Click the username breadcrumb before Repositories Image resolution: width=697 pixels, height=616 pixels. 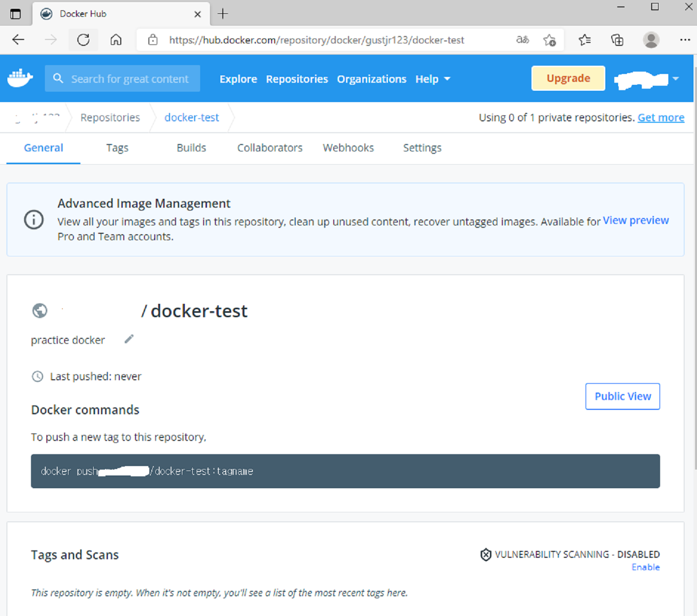coord(36,117)
